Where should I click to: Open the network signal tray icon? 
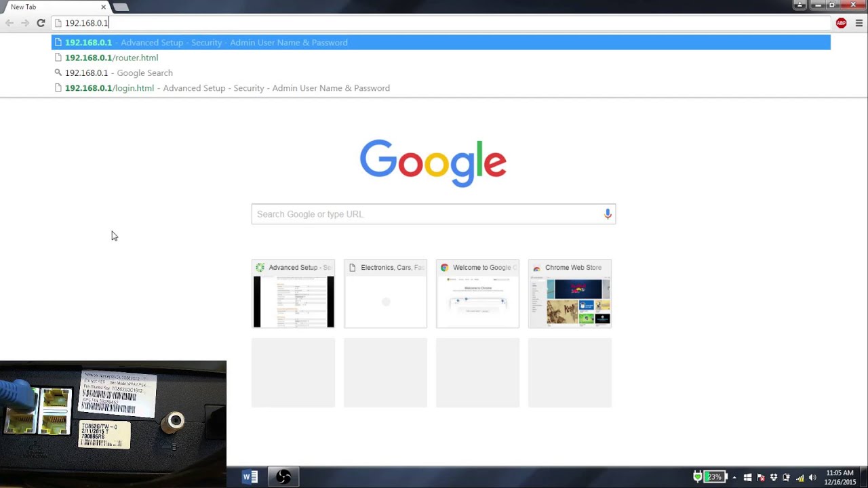[800, 478]
